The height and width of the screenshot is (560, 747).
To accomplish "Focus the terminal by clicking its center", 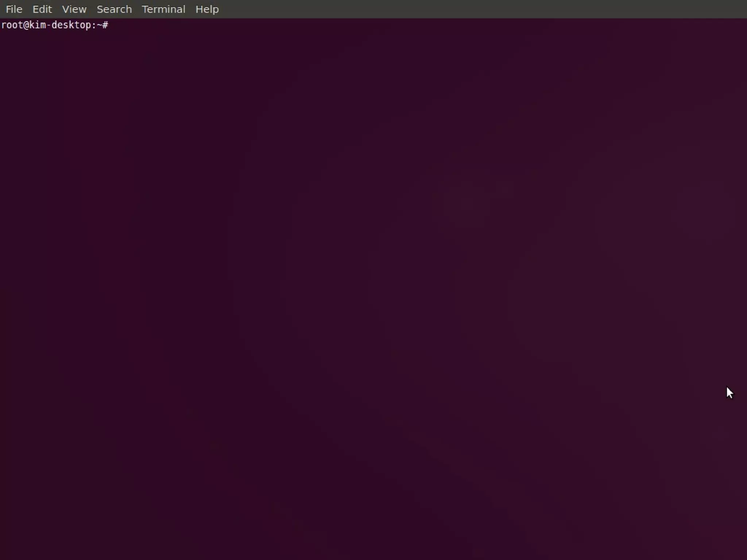I will pyautogui.click(x=373, y=288).
